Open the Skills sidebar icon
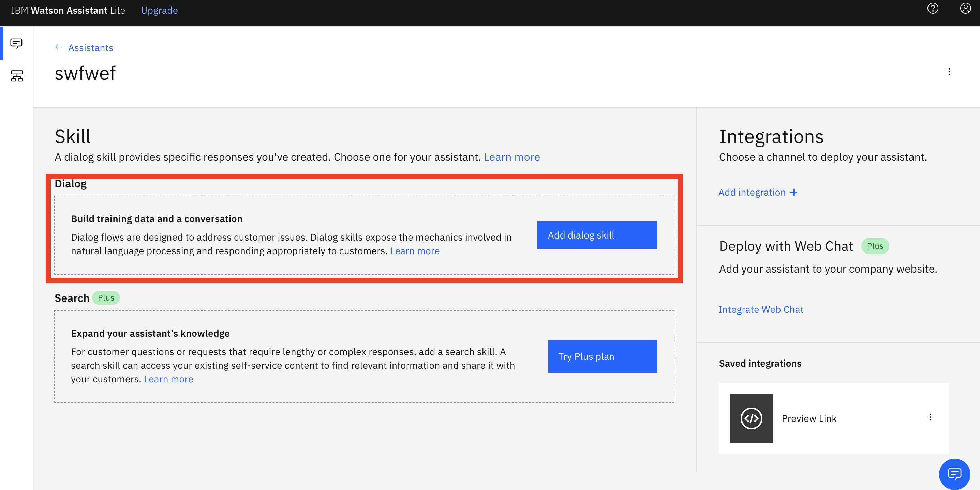Screen dimensions: 980x490 point(16,76)
